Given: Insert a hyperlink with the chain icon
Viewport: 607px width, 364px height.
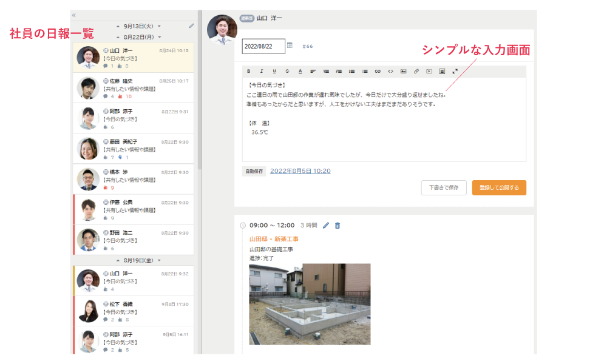Looking at the screenshot, I should [378, 71].
